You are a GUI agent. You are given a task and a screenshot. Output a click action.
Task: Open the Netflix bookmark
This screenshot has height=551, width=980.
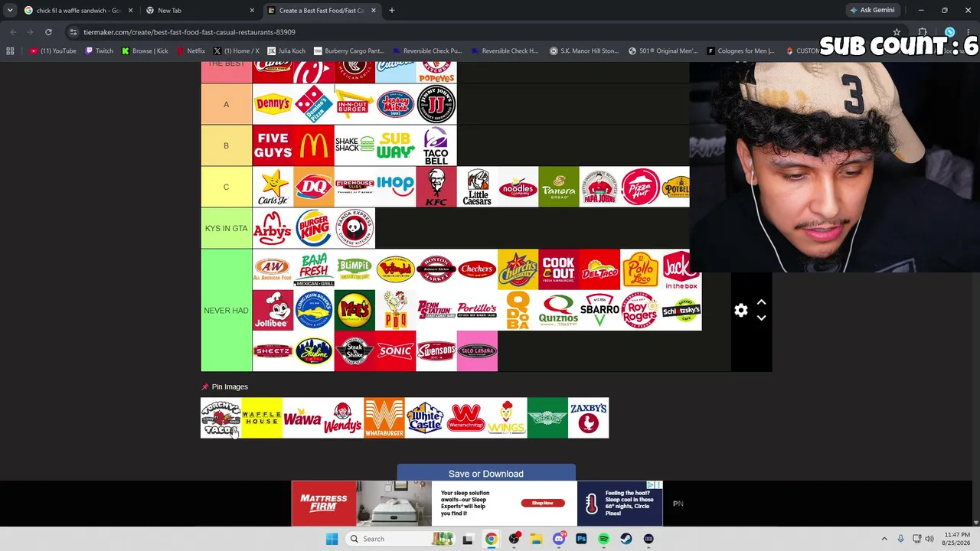click(191, 51)
